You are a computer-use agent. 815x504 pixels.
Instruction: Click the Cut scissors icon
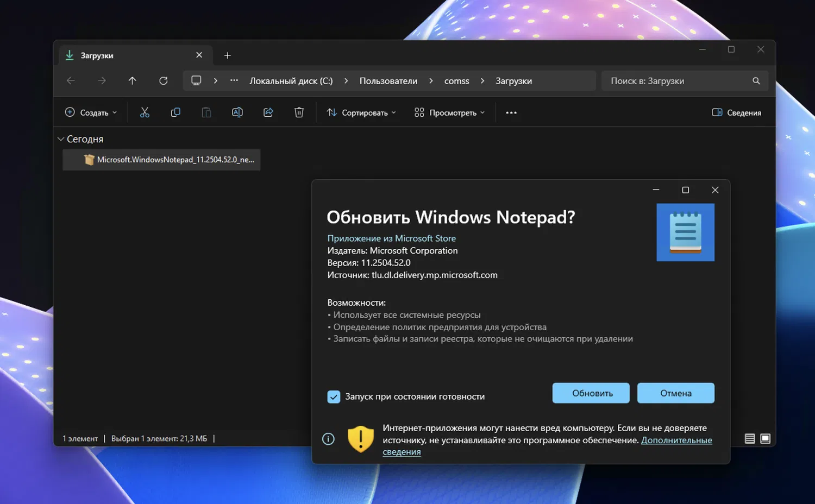coord(145,112)
